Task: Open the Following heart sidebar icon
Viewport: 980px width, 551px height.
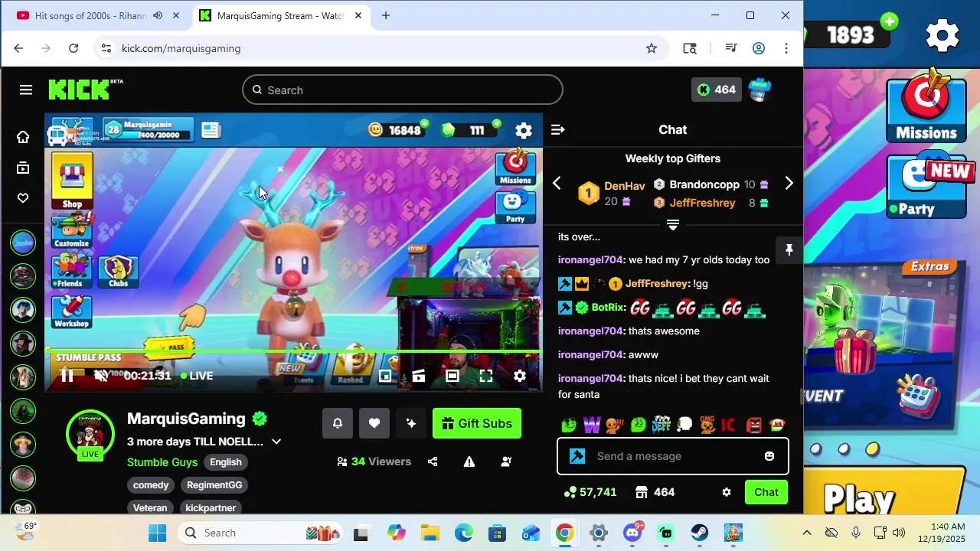Action: click(x=23, y=198)
